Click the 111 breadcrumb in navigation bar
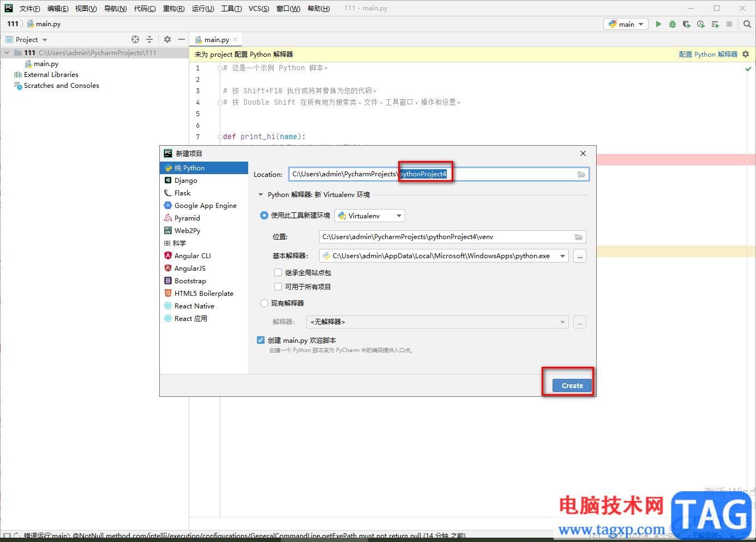 (13, 24)
